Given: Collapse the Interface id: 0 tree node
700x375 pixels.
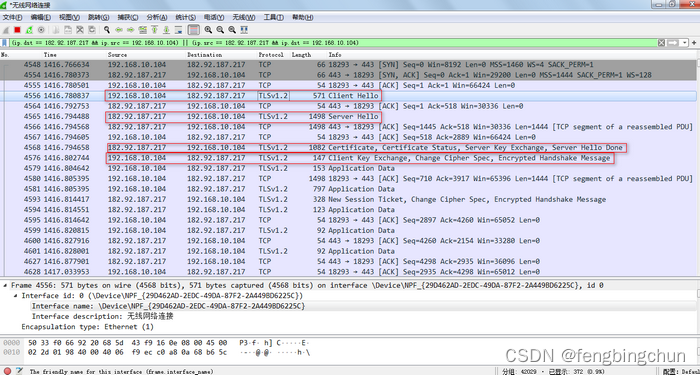Looking at the screenshot, I should pos(17,296).
